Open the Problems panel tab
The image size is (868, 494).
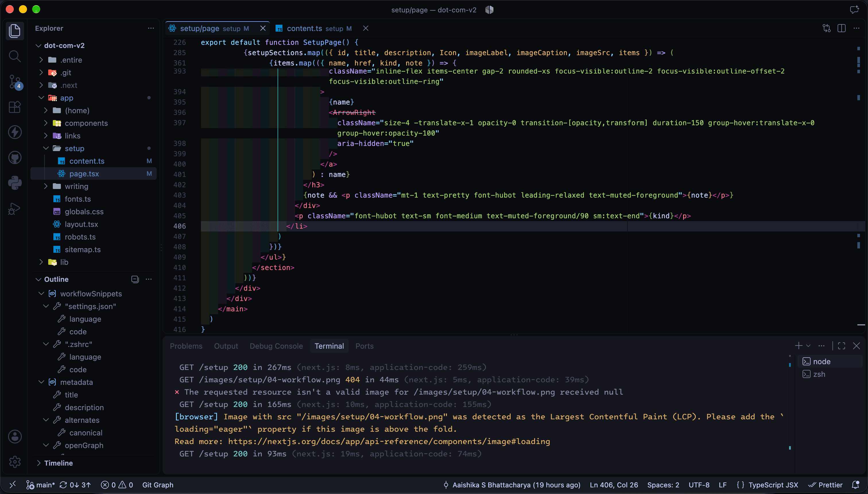tap(186, 346)
